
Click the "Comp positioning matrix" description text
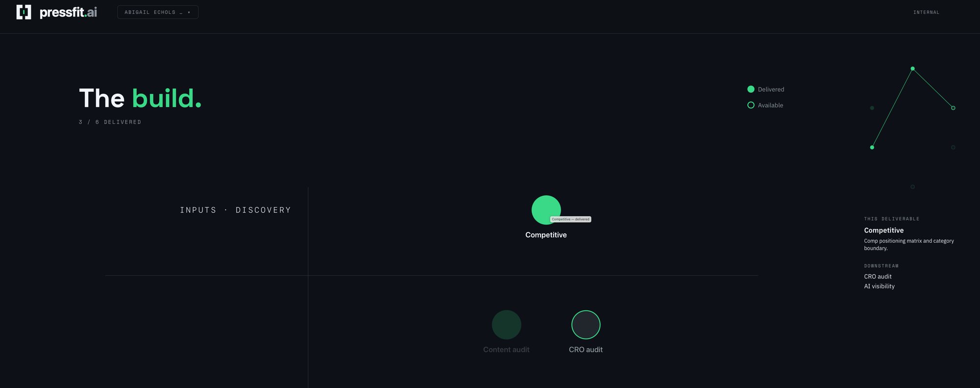tap(909, 244)
